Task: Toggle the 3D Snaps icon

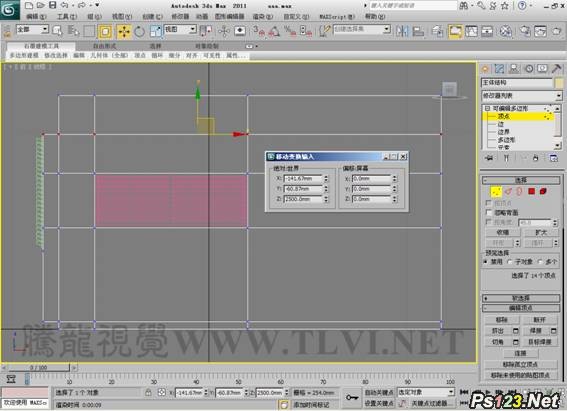Action: coord(259,31)
